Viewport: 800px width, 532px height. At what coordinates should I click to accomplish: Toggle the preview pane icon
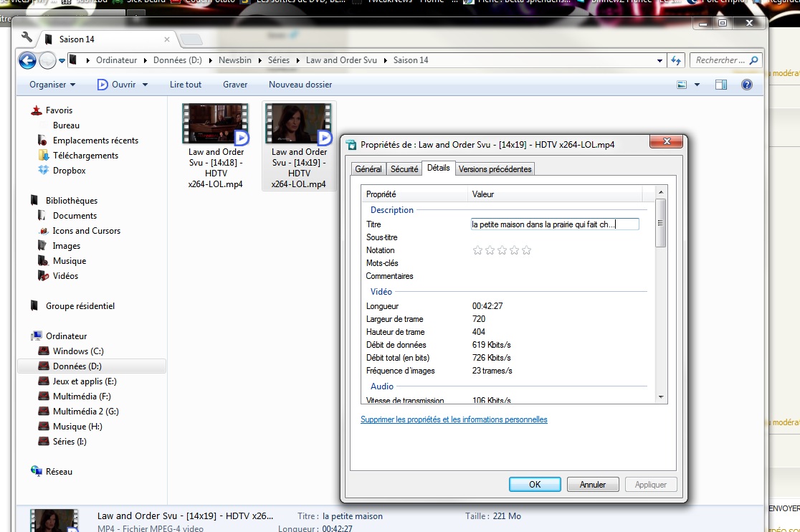[x=721, y=85]
